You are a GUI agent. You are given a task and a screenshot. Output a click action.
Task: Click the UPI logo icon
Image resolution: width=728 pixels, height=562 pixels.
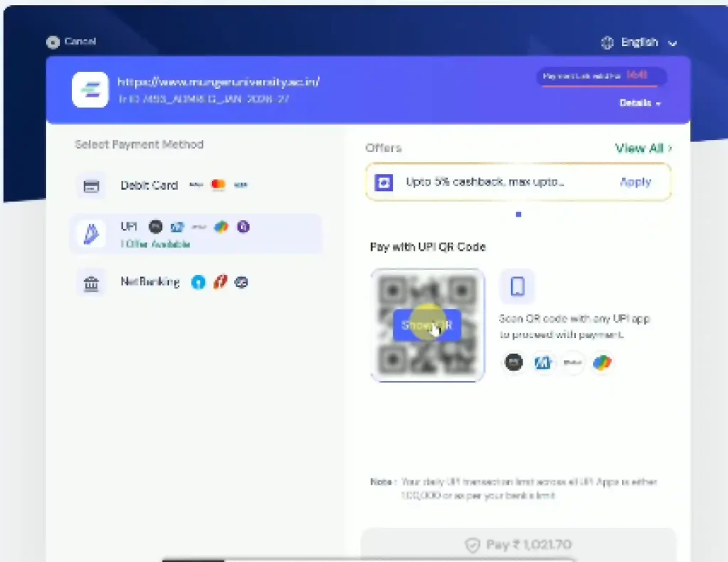pyautogui.click(x=91, y=234)
